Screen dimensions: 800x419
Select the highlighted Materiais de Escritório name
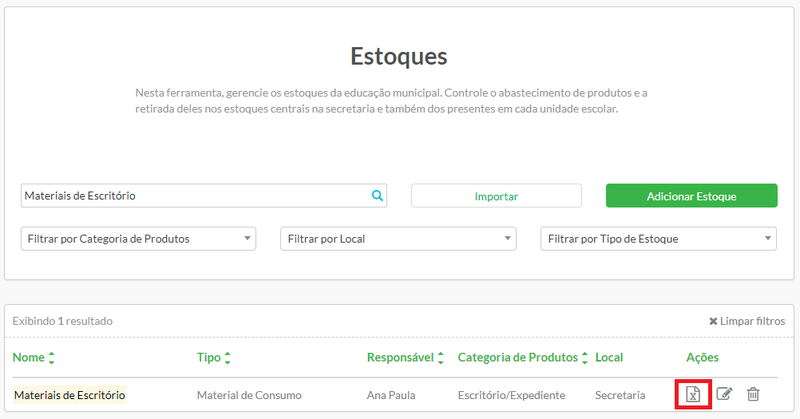point(69,395)
